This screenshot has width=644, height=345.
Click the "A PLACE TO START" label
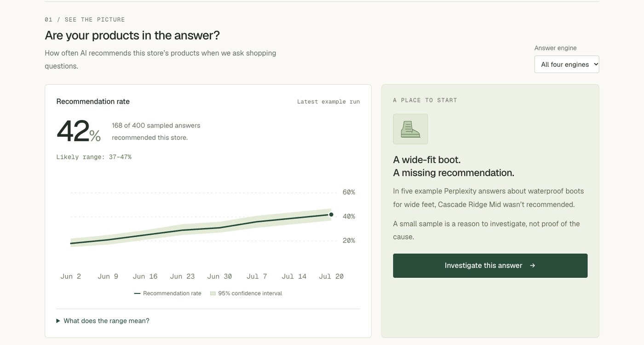[x=425, y=100]
